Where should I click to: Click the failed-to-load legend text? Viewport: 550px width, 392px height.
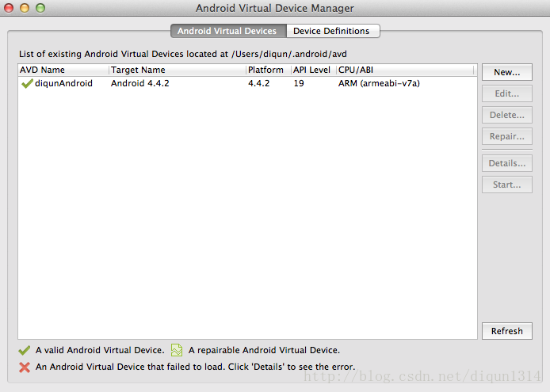tap(196, 367)
